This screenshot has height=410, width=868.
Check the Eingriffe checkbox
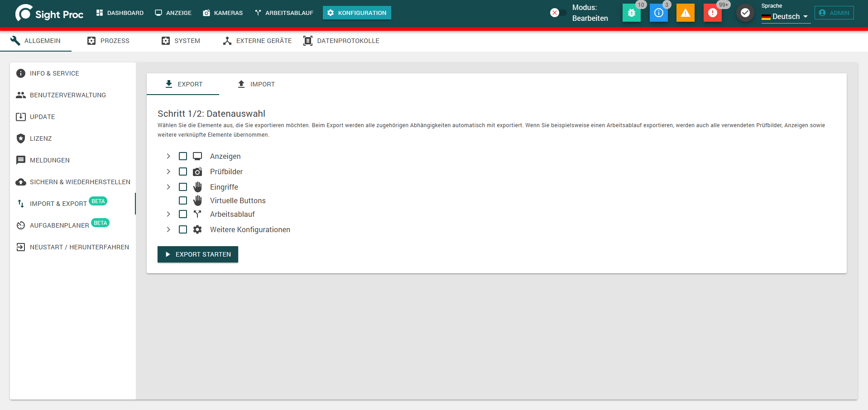click(183, 187)
